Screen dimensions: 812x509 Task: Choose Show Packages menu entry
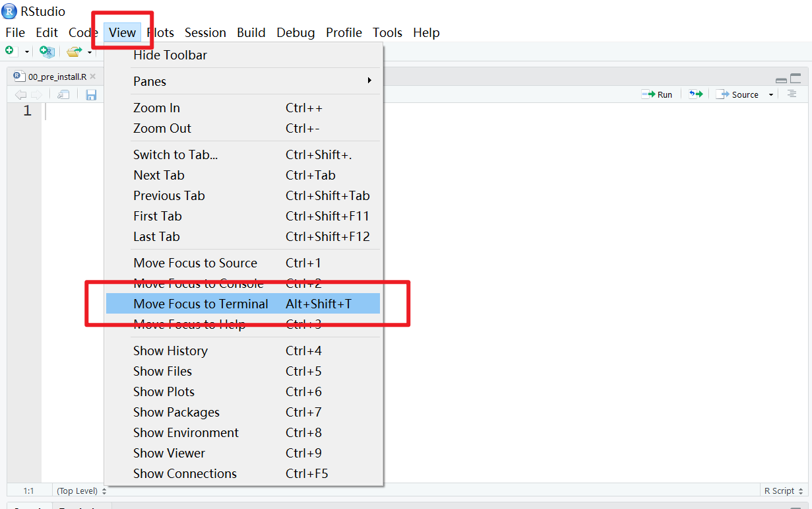pos(243,412)
